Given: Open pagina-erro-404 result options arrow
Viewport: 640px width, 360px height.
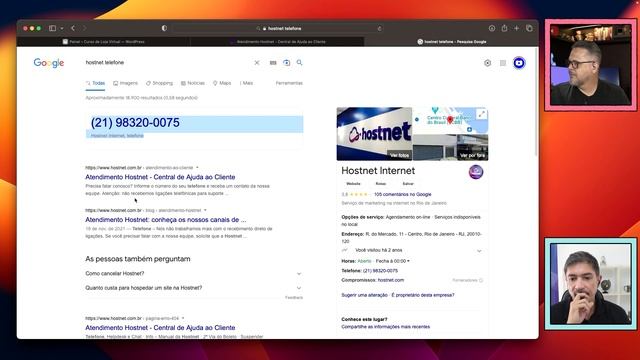Looking at the screenshot, I should (x=183, y=318).
